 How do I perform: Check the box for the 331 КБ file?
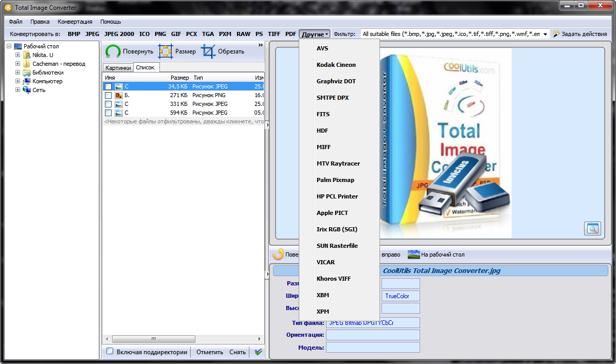[x=108, y=104]
